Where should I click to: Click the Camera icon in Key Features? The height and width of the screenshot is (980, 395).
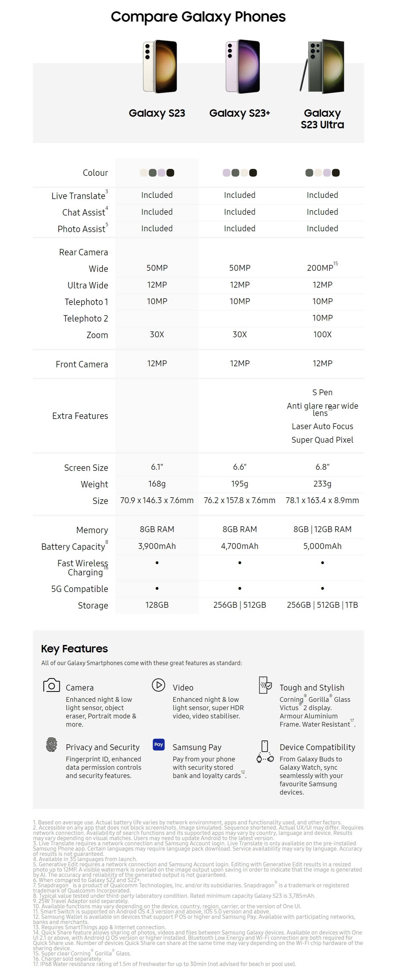51,685
